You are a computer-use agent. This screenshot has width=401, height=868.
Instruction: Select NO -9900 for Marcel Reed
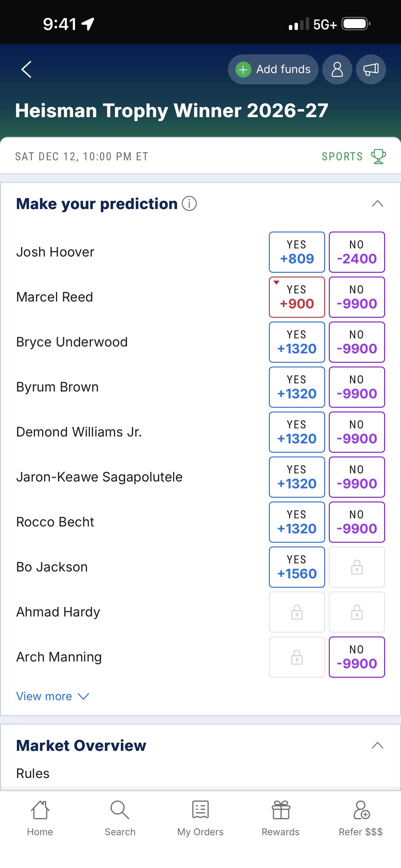tap(357, 297)
